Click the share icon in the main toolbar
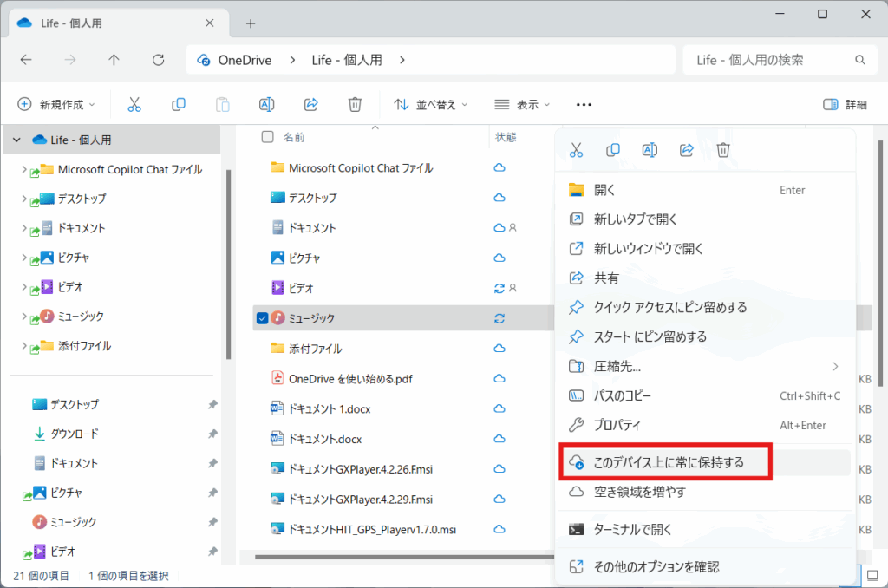The height and width of the screenshot is (588, 888). coord(310,104)
